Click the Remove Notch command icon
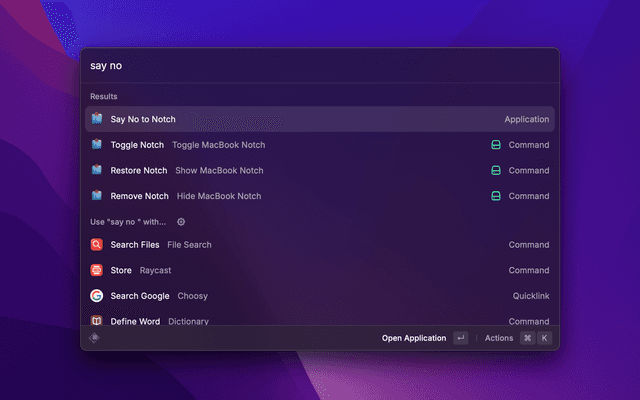Screen dimensions: 640x400 pos(97,196)
